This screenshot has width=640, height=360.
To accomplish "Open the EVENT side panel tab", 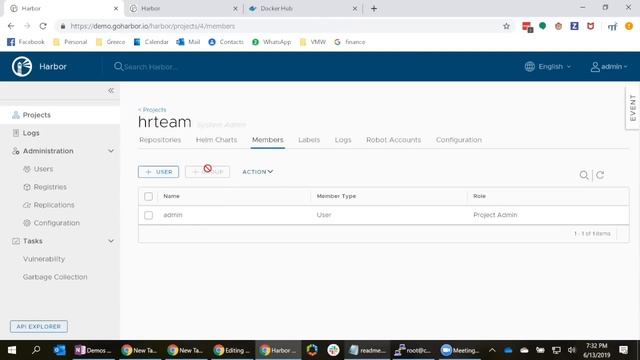I will [x=633, y=108].
